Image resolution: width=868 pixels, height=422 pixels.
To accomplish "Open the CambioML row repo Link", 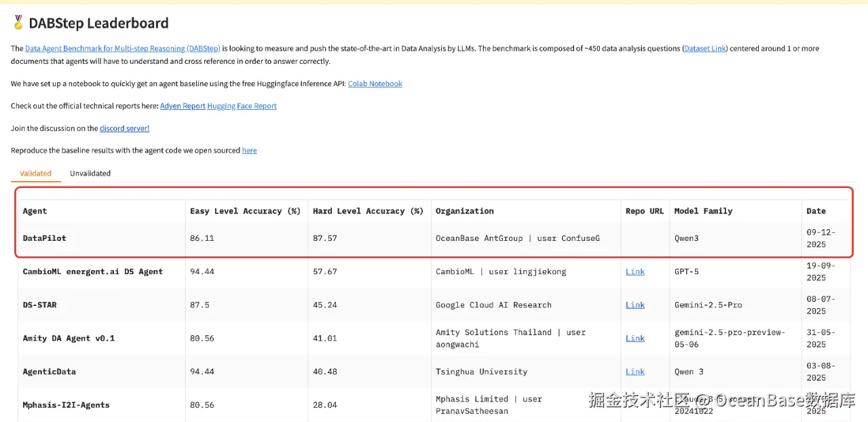I will [635, 271].
